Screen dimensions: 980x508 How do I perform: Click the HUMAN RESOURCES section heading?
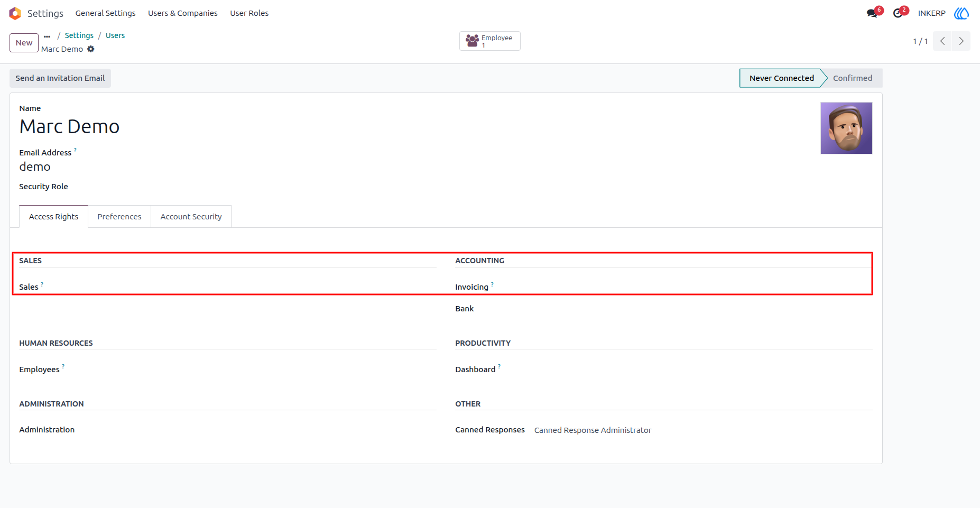(56, 343)
